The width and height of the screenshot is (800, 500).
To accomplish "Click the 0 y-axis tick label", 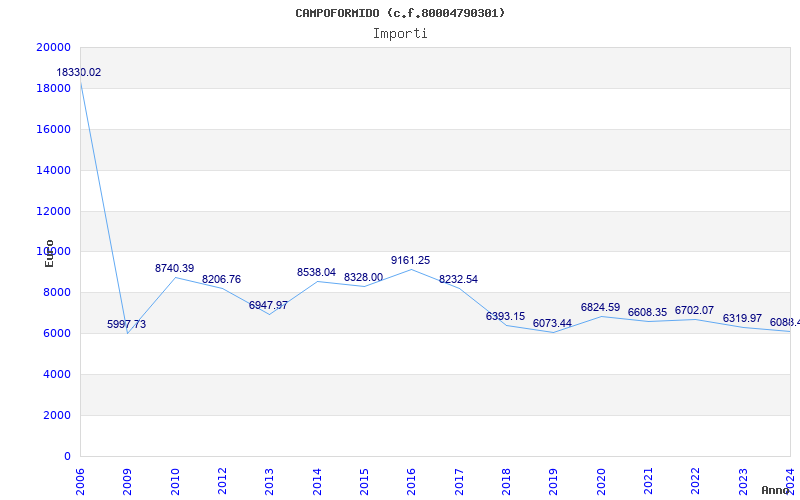I will click(x=67, y=456).
